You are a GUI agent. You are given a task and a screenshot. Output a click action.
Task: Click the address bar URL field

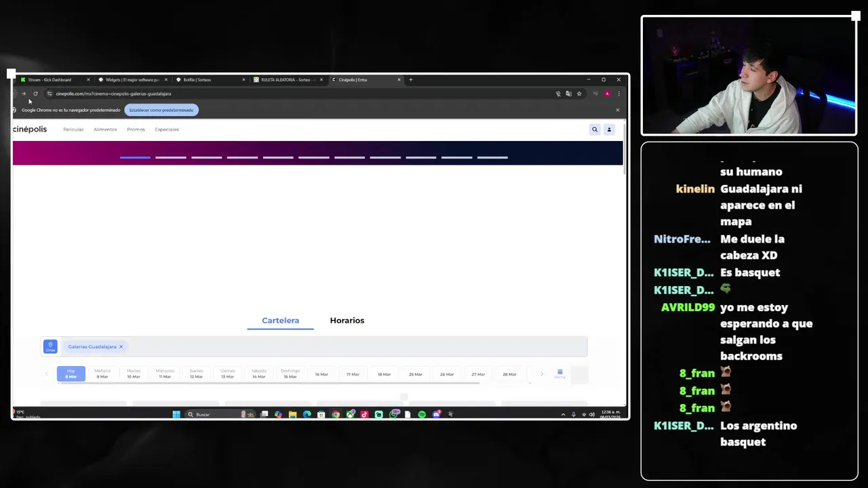(298, 94)
